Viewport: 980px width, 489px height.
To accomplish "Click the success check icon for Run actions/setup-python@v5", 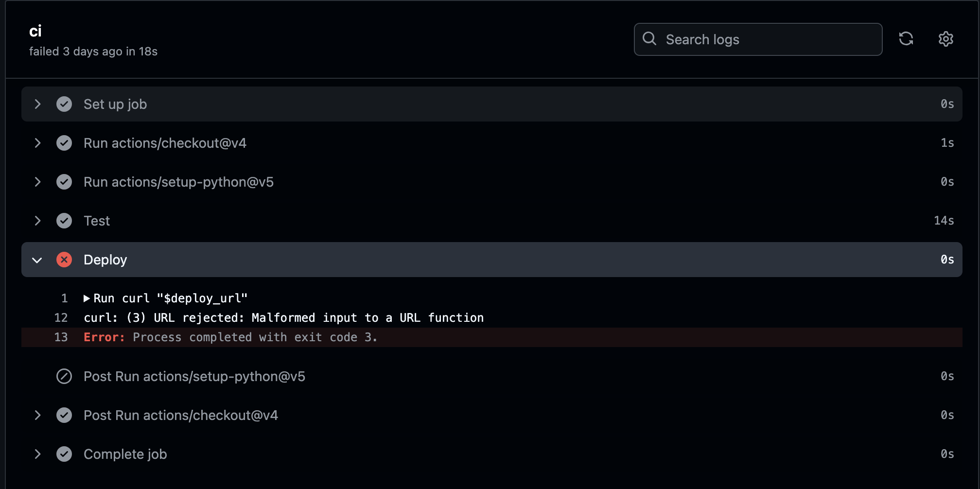I will 64,182.
